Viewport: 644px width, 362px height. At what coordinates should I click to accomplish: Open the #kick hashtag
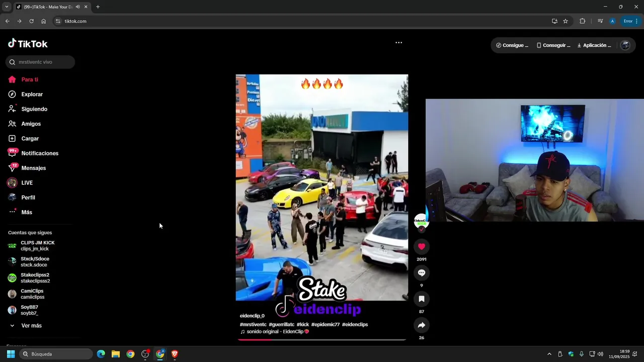303,324
